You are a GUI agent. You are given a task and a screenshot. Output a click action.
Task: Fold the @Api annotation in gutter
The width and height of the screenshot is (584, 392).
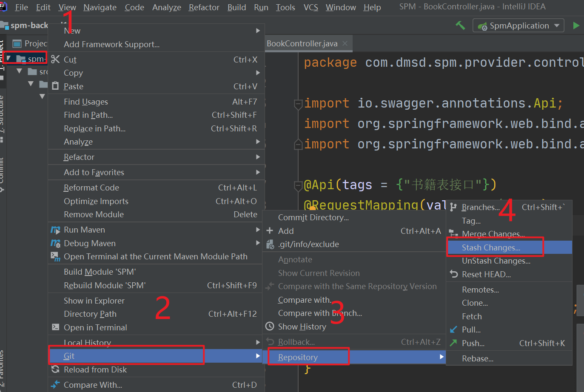pos(299,185)
